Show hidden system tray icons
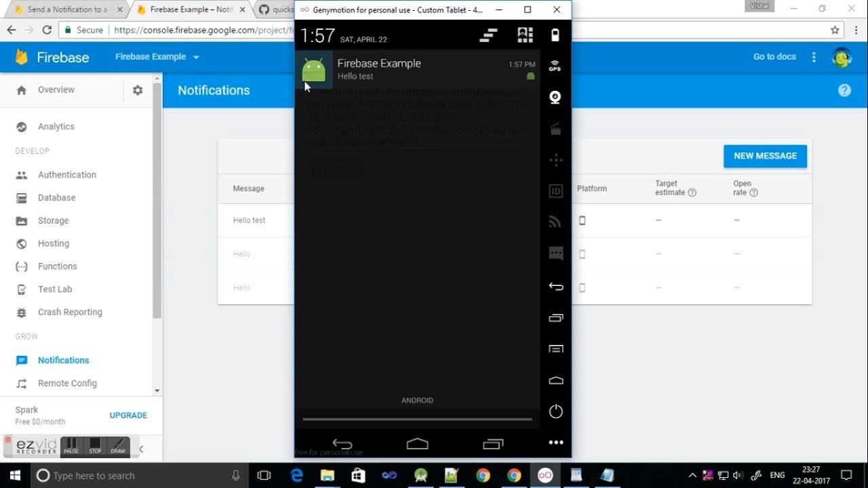868x488 pixels. (x=692, y=475)
